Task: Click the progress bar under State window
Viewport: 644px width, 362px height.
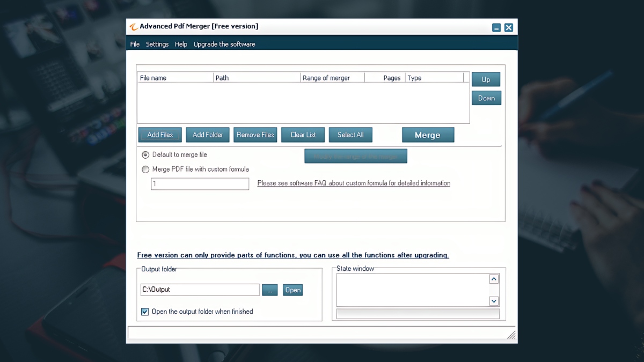Action: coord(418,314)
